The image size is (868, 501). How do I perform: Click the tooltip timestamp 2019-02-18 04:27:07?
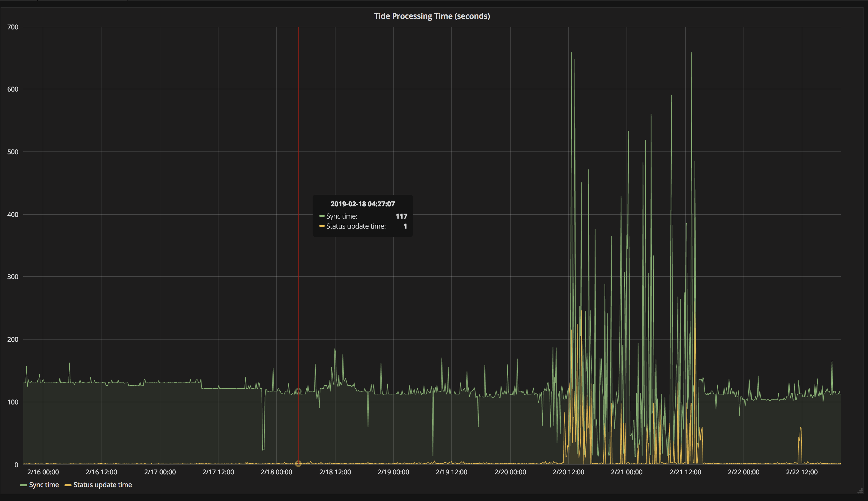(x=362, y=204)
